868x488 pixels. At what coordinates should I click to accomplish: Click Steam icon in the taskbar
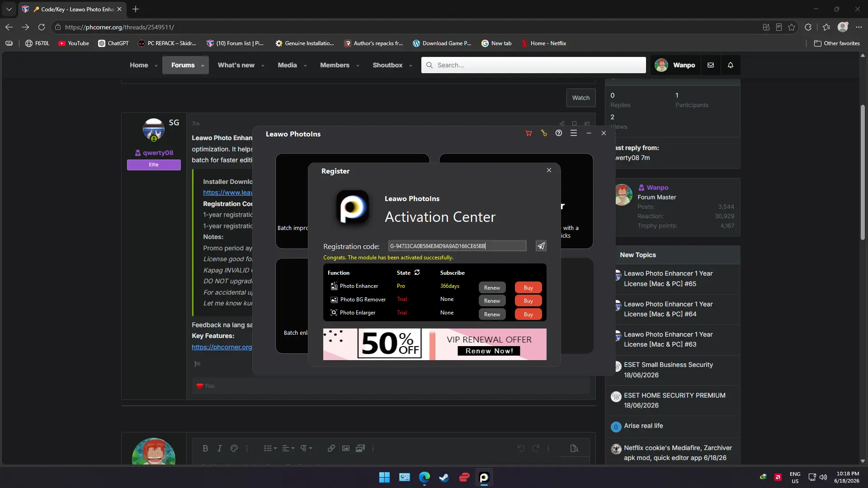pos(444,477)
